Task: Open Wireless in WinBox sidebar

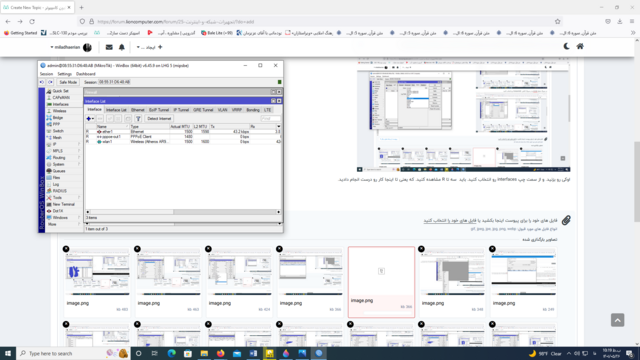Action: tap(59, 111)
